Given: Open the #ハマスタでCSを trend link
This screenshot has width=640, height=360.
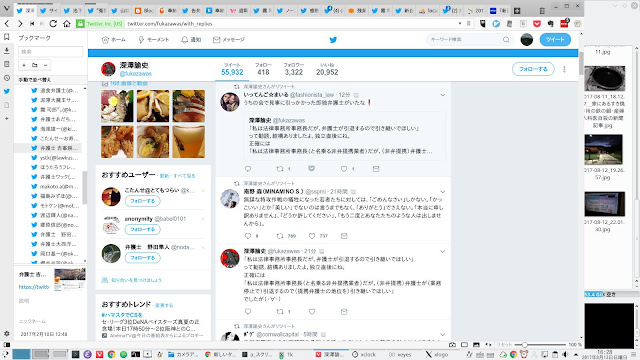Looking at the screenshot, I should coord(122,315).
